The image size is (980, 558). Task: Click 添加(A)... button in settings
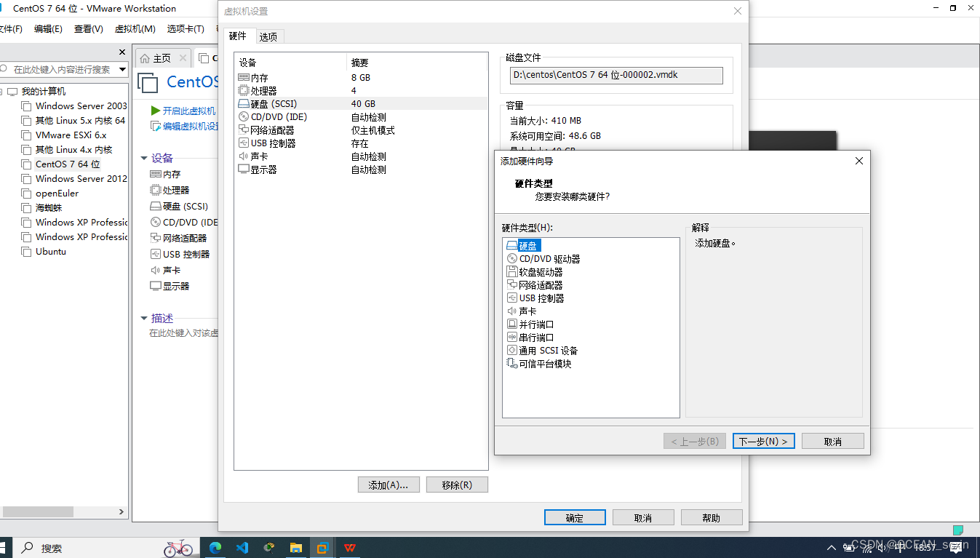[389, 485]
